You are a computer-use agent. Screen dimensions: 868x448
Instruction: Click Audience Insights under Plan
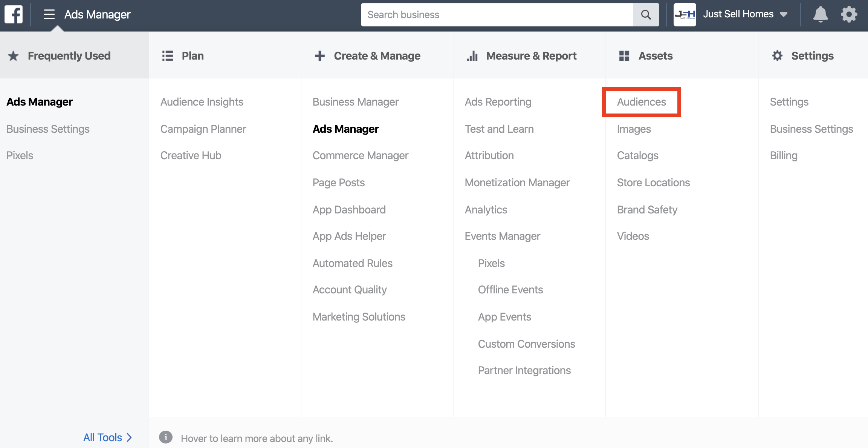click(202, 101)
